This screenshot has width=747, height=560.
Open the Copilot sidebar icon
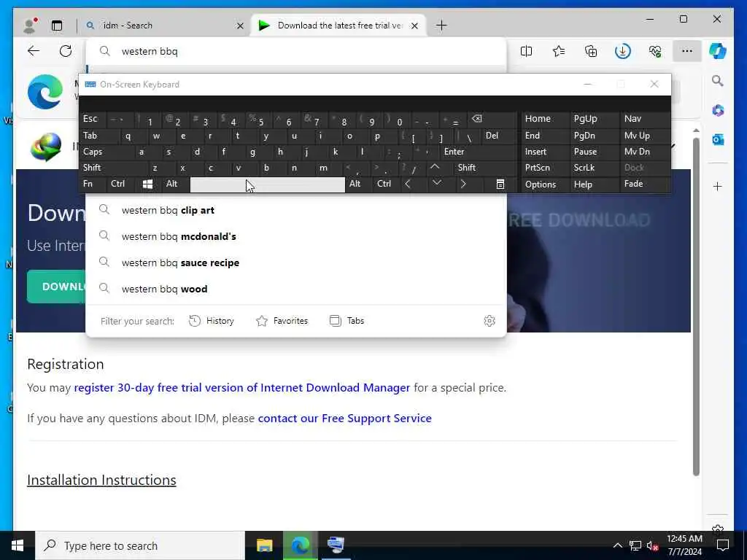(718, 51)
